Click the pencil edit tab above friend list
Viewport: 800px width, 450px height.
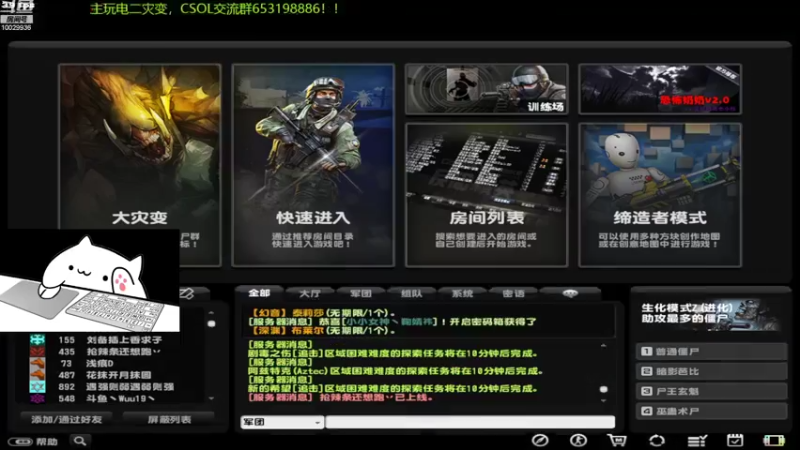coord(187,293)
